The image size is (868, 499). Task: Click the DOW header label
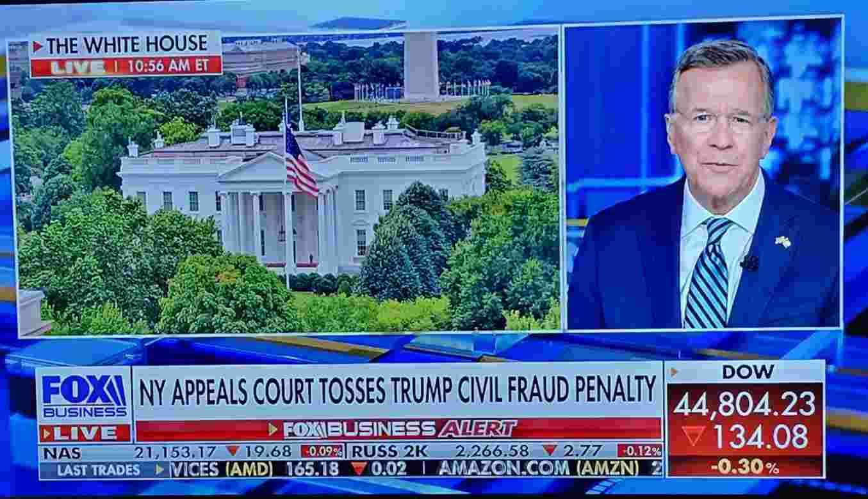748,372
